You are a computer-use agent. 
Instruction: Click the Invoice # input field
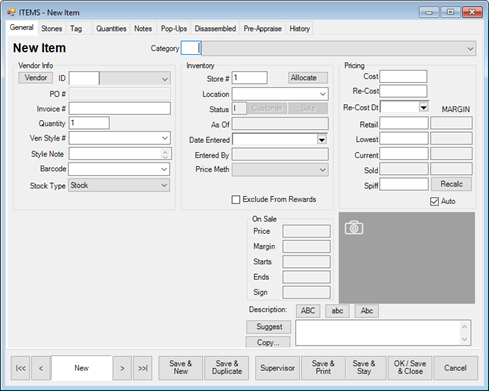pos(120,109)
